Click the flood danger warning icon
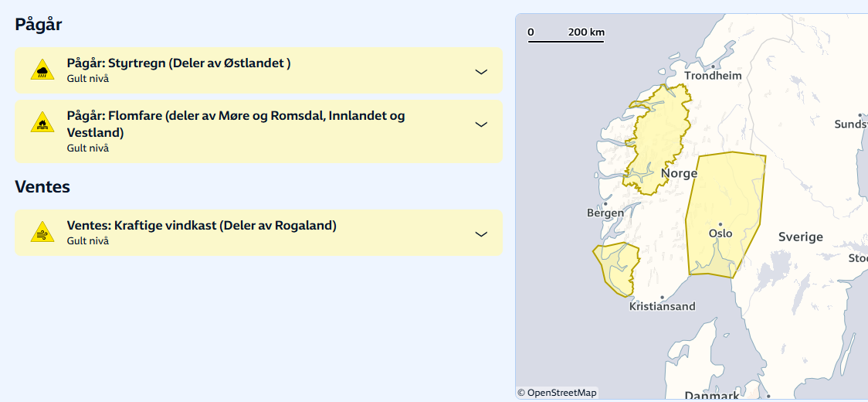Screen dimensions: 868x402 click(x=42, y=124)
